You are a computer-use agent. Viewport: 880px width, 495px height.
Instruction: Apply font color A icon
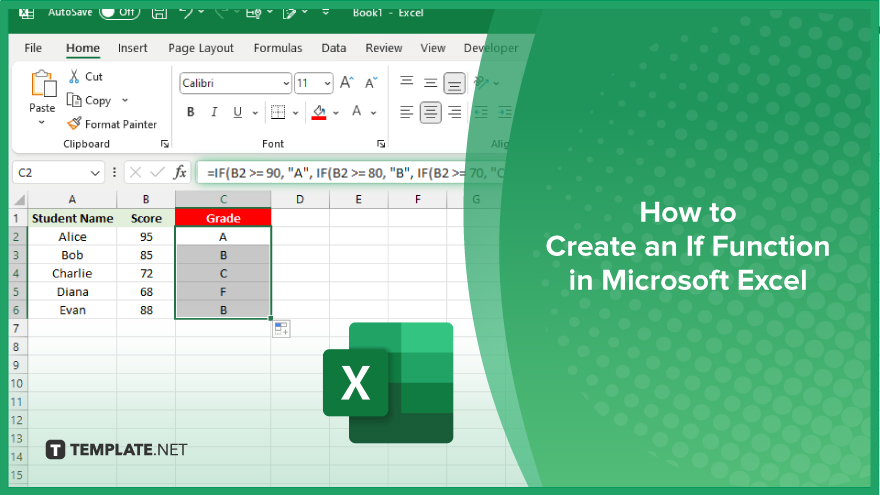(x=356, y=112)
